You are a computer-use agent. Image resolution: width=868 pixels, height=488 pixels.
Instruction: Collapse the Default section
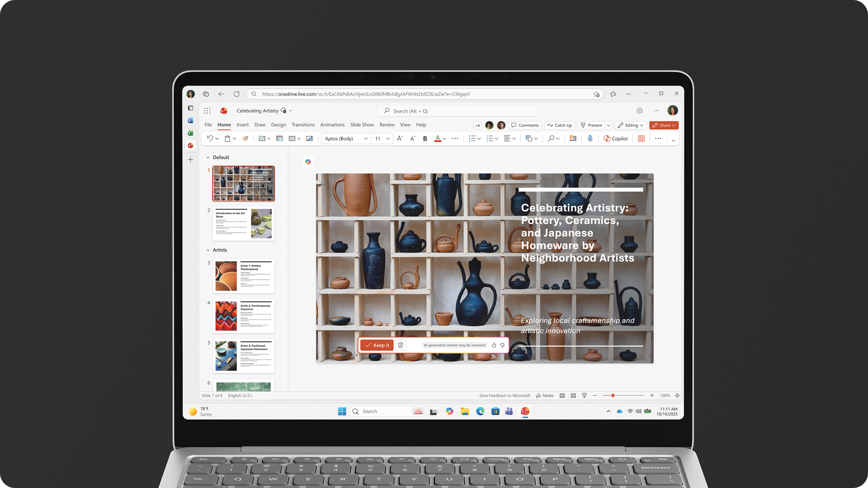point(208,158)
